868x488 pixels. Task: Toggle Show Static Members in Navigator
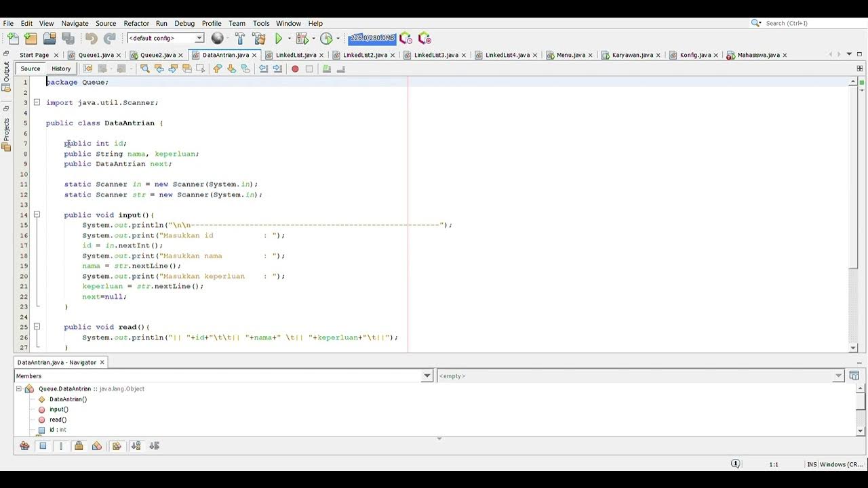click(61, 445)
